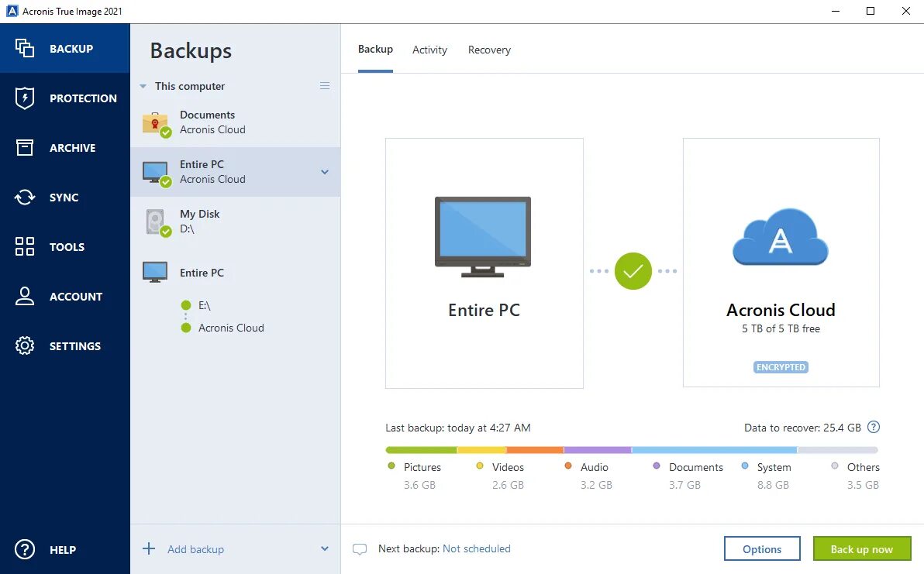Screen dimensions: 924x574
Task: Click the Options button
Action: point(762,548)
